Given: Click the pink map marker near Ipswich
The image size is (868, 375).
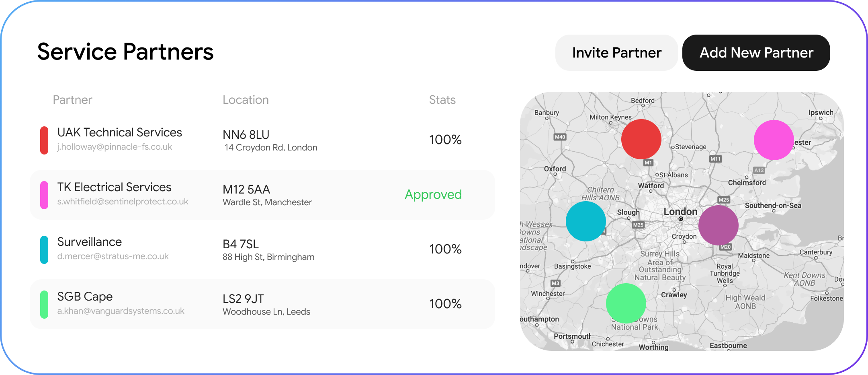Looking at the screenshot, I should pyautogui.click(x=774, y=140).
